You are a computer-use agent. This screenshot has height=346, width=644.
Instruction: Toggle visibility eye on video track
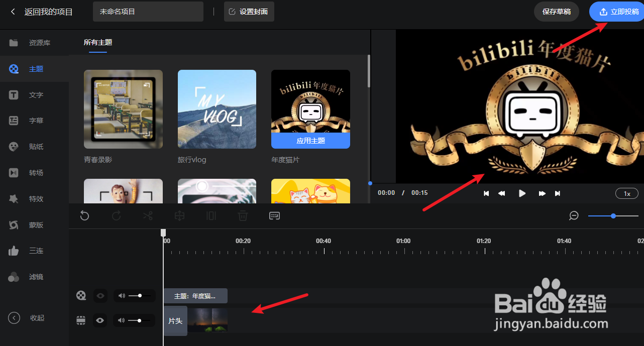100,320
